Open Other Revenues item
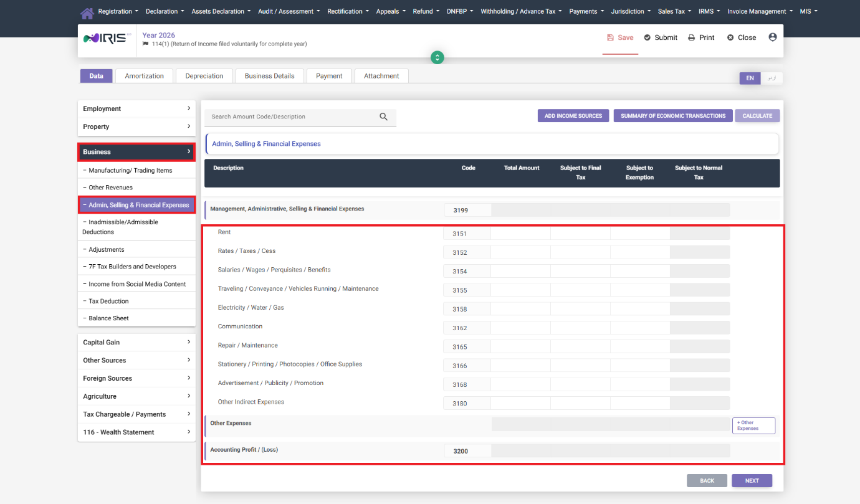860x504 pixels. [x=136, y=188]
